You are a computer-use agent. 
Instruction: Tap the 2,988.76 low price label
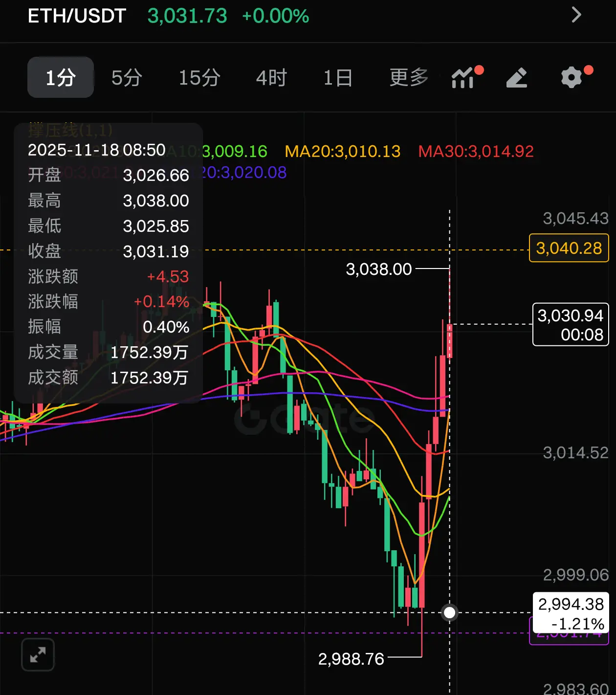[x=351, y=659]
